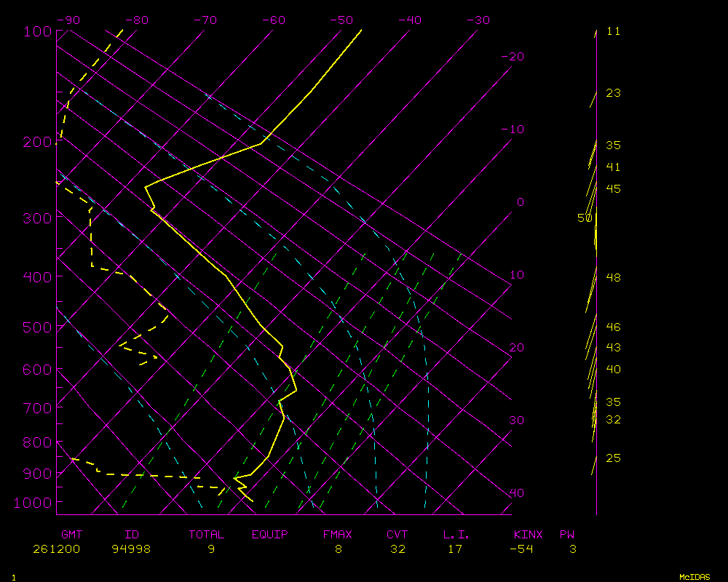Click the 500 pressure level label
The image size is (728, 582).
coord(38,327)
